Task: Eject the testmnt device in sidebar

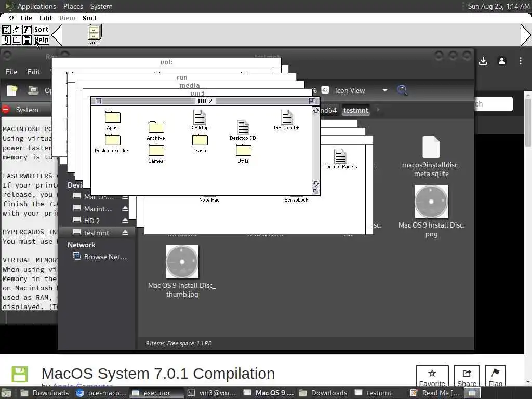Action: click(125, 232)
